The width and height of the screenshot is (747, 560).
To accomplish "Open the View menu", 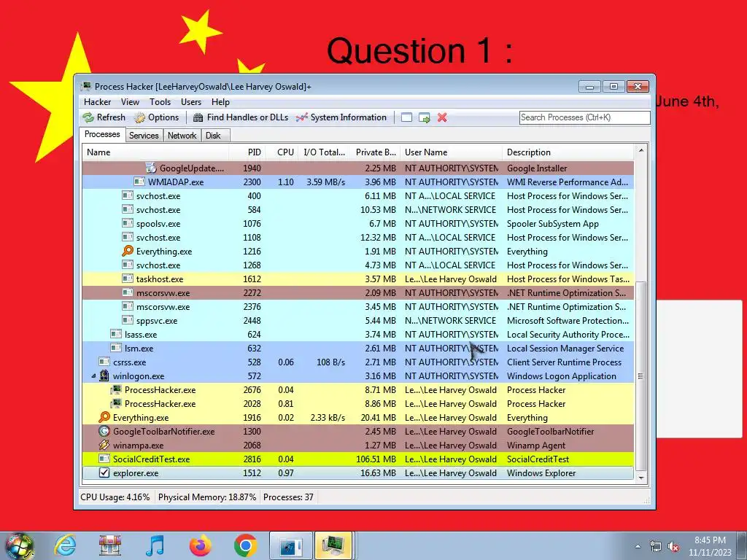I will click(x=130, y=102).
